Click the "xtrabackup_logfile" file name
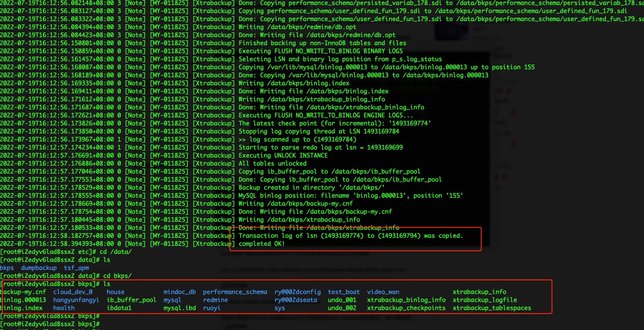 coord(485,300)
